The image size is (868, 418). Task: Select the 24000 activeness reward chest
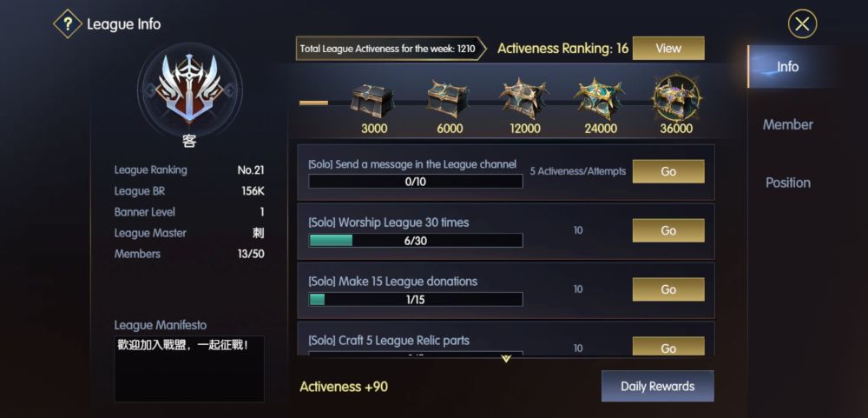(600, 99)
